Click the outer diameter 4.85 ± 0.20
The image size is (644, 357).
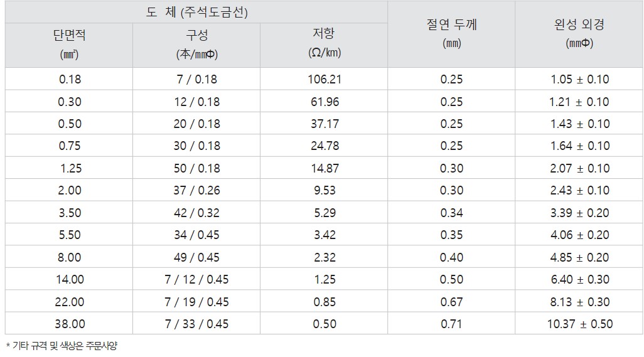(579, 257)
